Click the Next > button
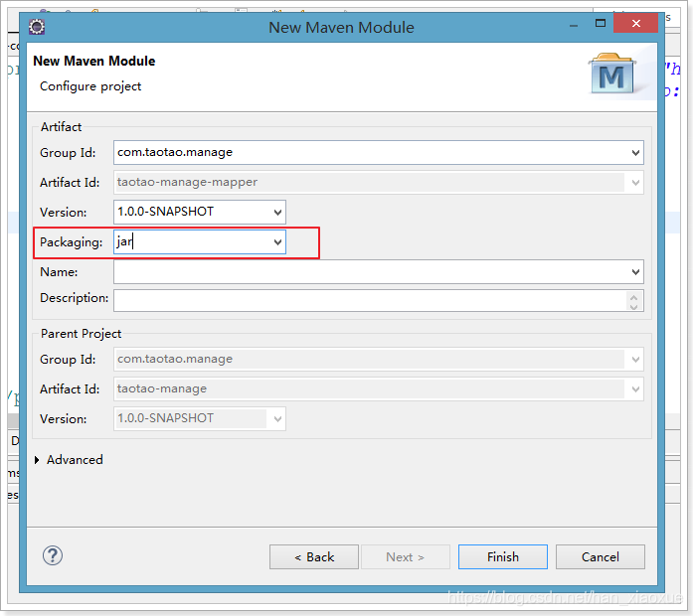 pos(406,556)
